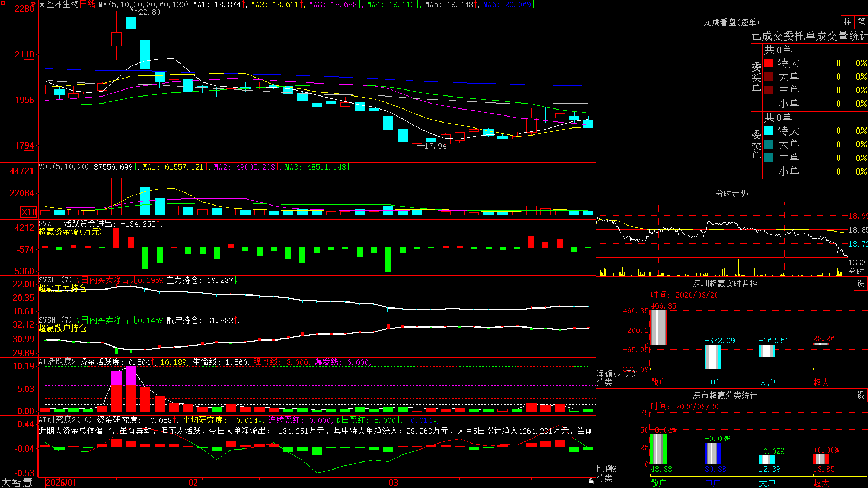Click the -162.51 大户 bar in 实时监控
Image resolution: width=868 pixels, height=488 pixels.
click(x=767, y=351)
